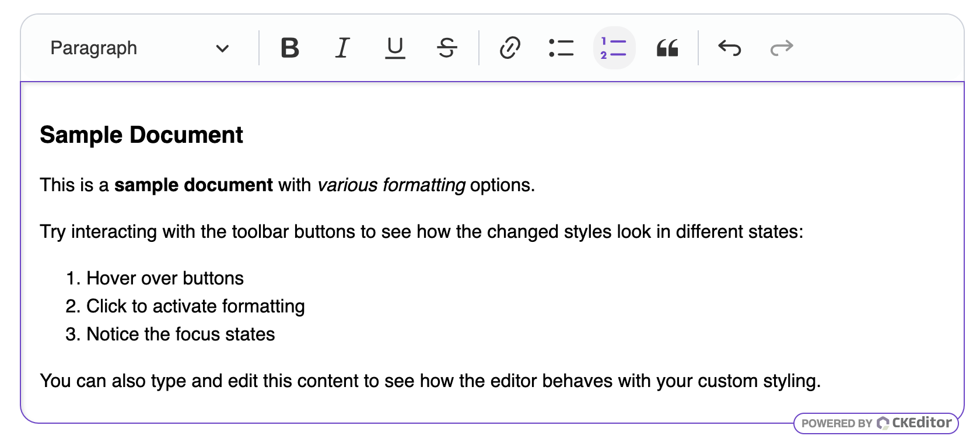Apply strikethrough formatting
This screenshot has width=980, height=443.
446,48
